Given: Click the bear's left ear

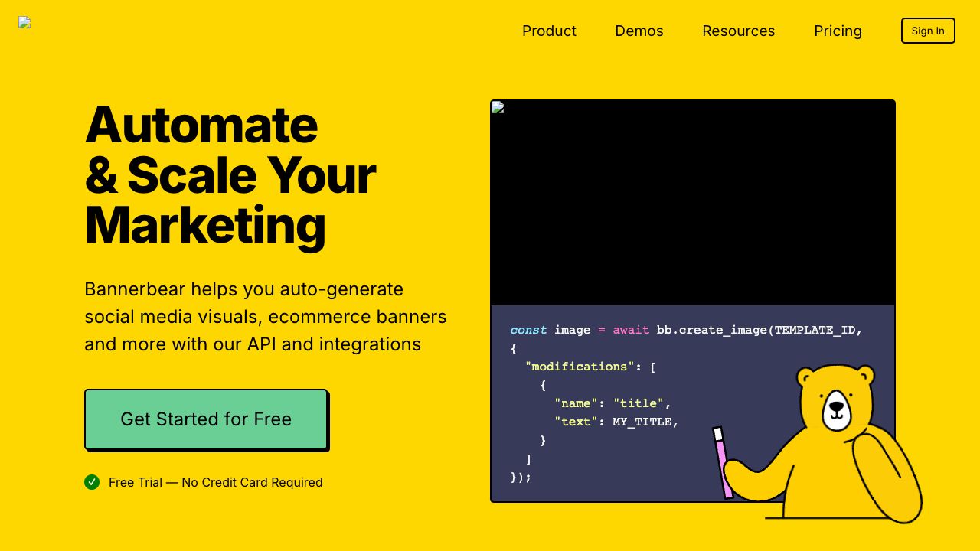Looking at the screenshot, I should (x=806, y=377).
